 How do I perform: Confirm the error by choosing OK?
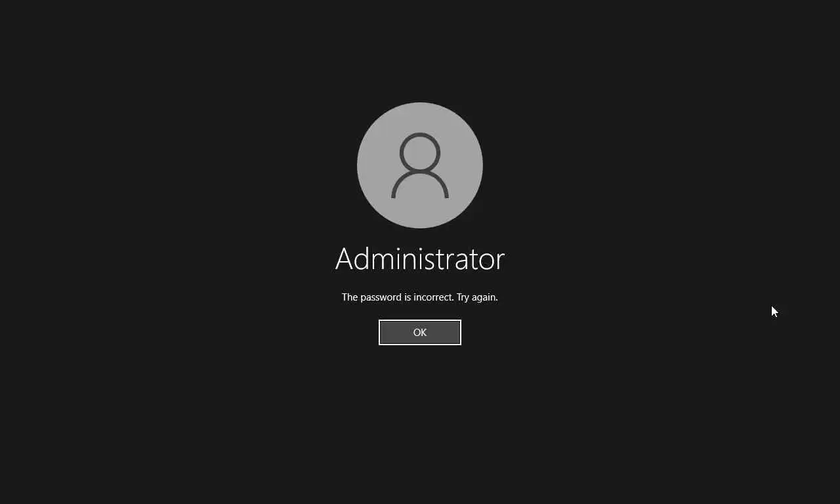pos(420,332)
